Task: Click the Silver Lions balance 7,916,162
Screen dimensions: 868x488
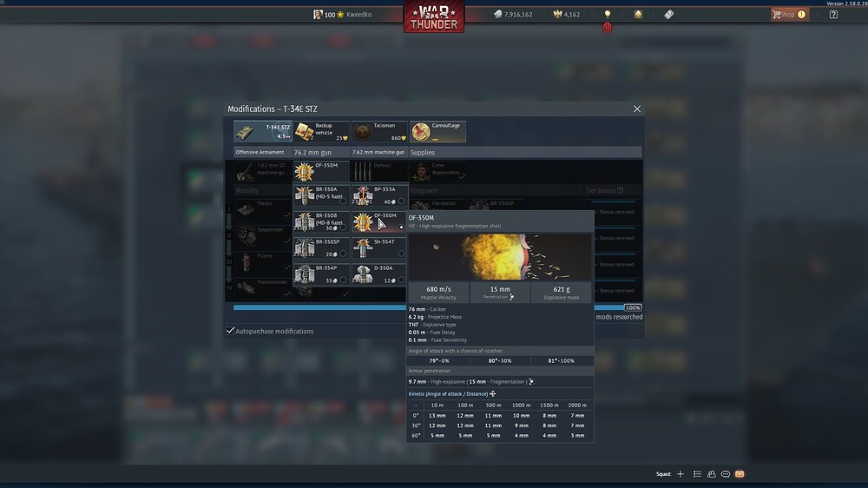Action: point(513,15)
